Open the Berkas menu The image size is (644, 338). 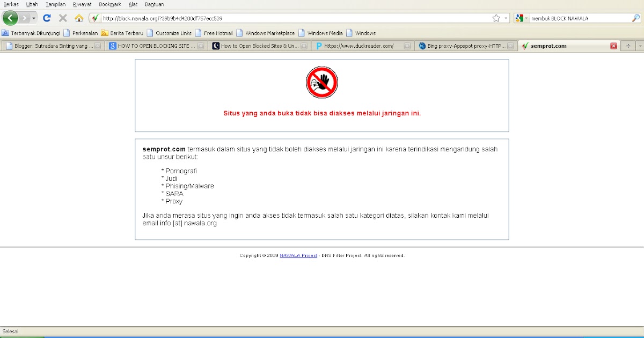[x=11, y=4]
